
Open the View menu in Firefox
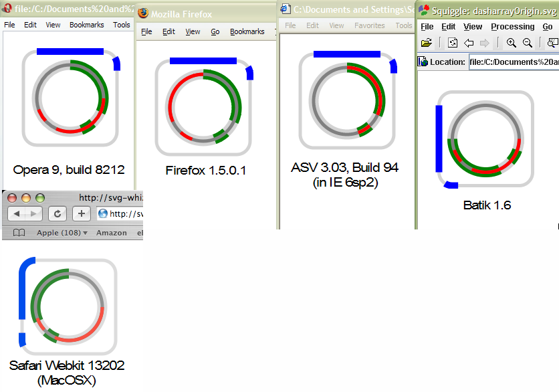[x=193, y=31]
